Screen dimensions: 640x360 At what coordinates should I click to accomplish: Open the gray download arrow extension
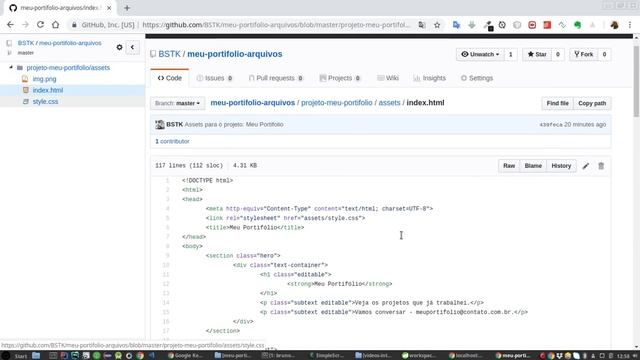[x=472, y=25]
